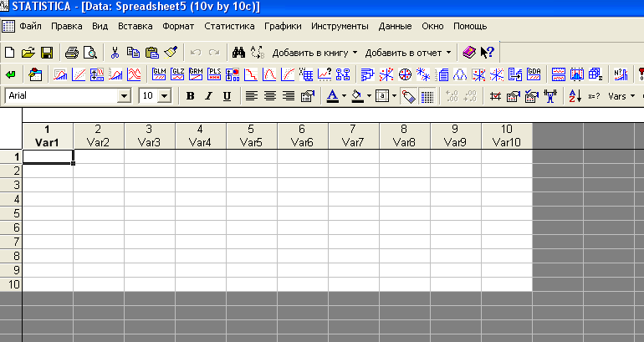Open the Файл menu
The height and width of the screenshot is (342, 644).
(30, 26)
